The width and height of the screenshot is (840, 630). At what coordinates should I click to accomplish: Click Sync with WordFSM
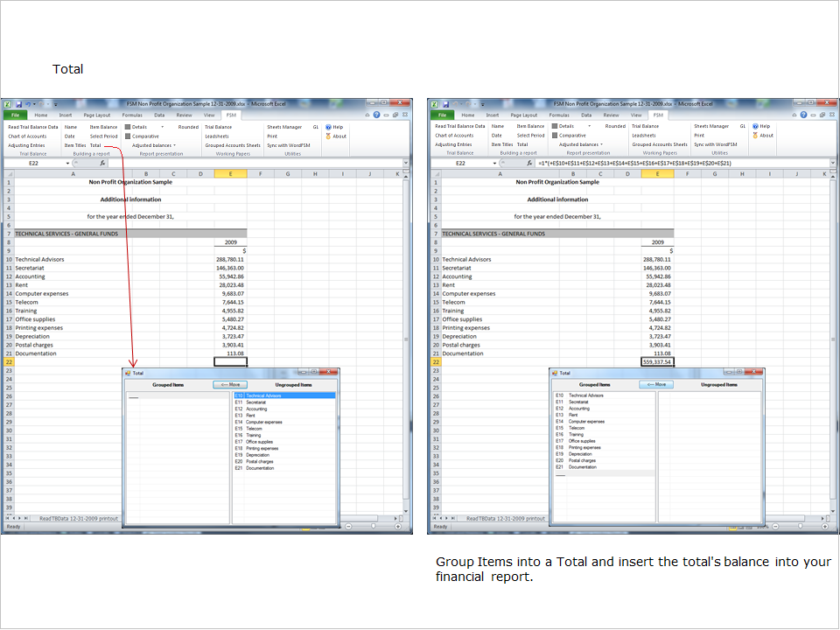pos(289,145)
